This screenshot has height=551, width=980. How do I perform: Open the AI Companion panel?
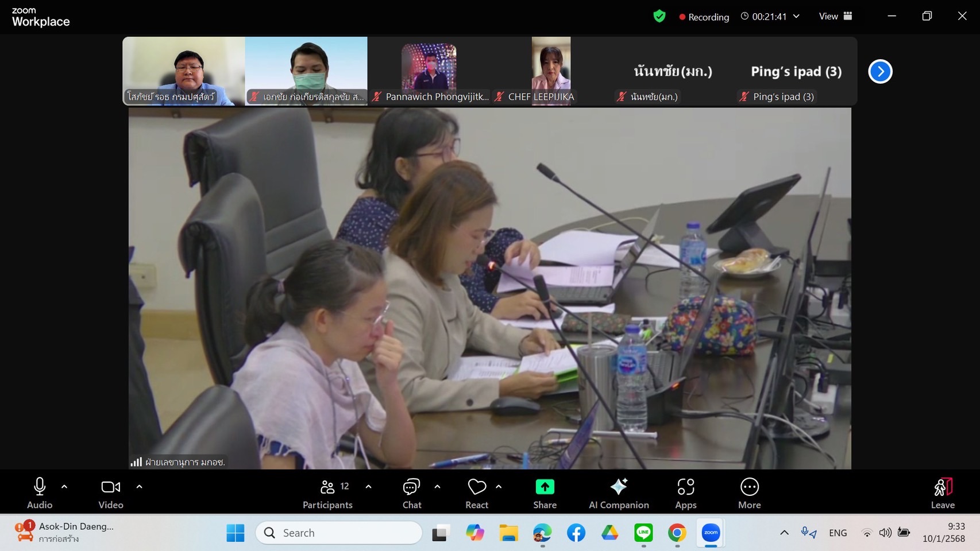coord(619,493)
